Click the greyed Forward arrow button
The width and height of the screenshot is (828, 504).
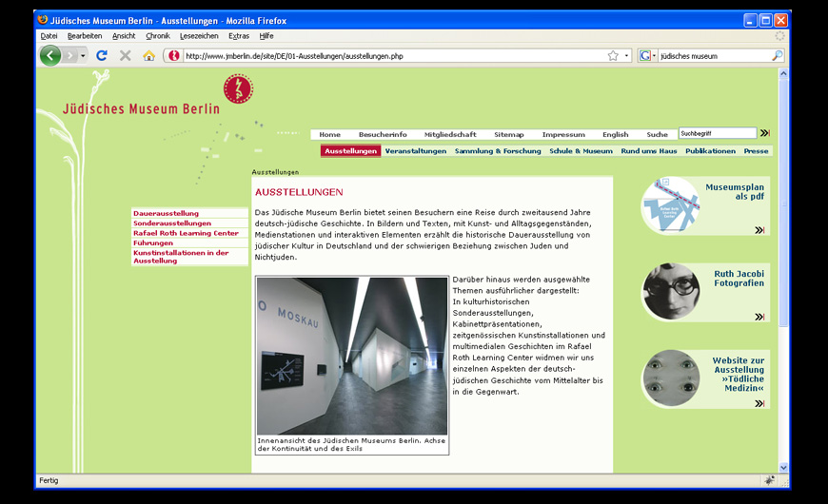click(x=69, y=55)
